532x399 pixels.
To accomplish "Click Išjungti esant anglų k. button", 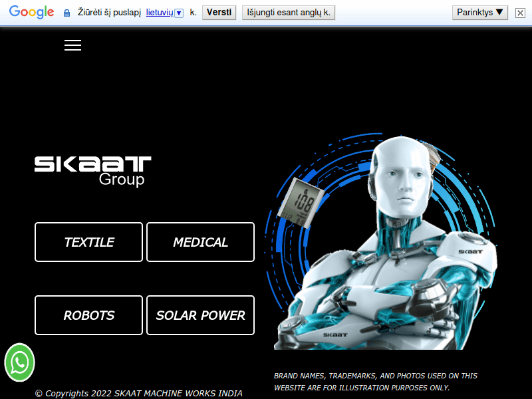I will (x=288, y=13).
